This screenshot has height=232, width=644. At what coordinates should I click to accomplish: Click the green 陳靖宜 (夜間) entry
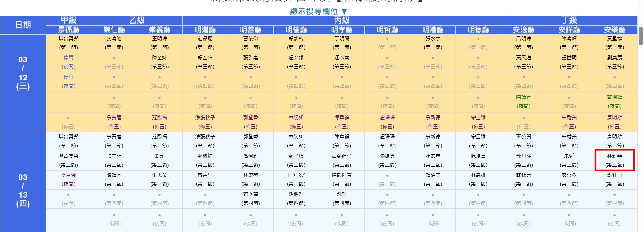click(x=524, y=101)
